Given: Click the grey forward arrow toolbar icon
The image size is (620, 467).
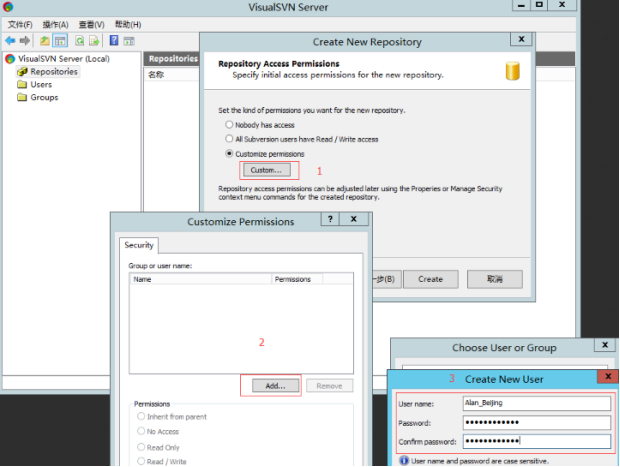Looking at the screenshot, I should (x=25, y=40).
